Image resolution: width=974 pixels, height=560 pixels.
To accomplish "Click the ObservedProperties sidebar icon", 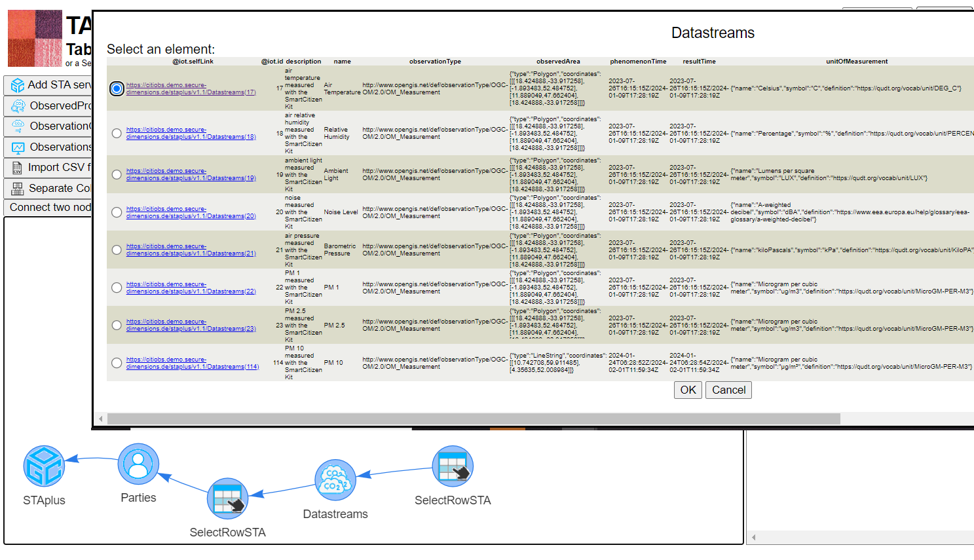I will coord(18,105).
